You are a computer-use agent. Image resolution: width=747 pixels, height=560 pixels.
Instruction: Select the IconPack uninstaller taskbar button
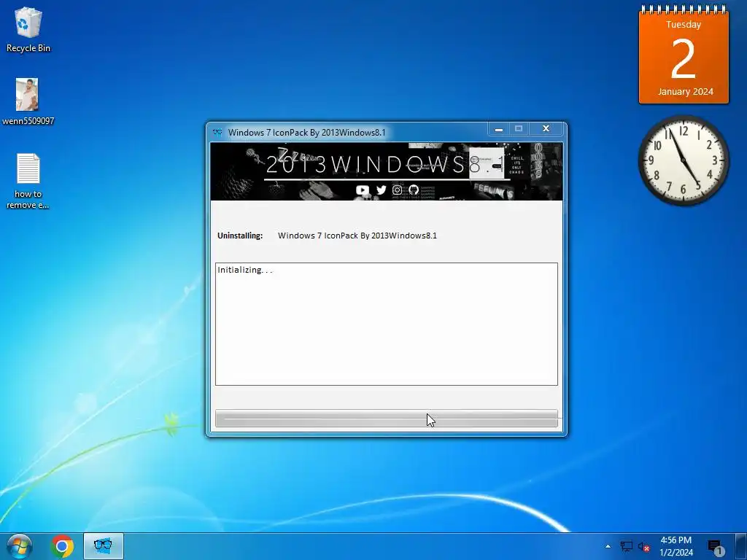pyautogui.click(x=104, y=546)
